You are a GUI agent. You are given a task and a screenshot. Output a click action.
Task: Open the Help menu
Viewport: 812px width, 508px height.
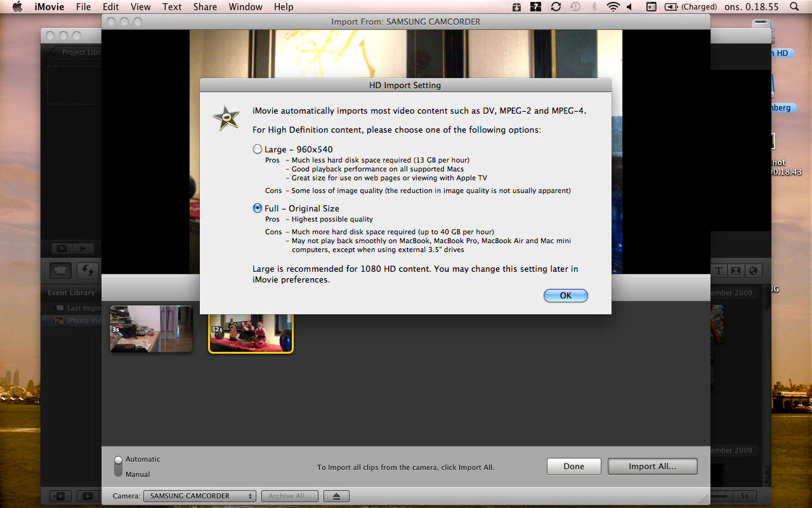(284, 7)
